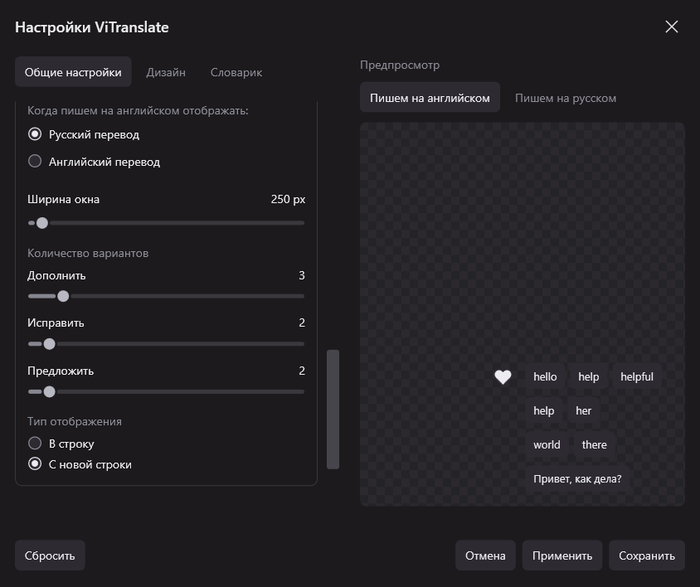Open the Общие настройки tab
Viewport: 700px width, 587px height.
(73, 72)
